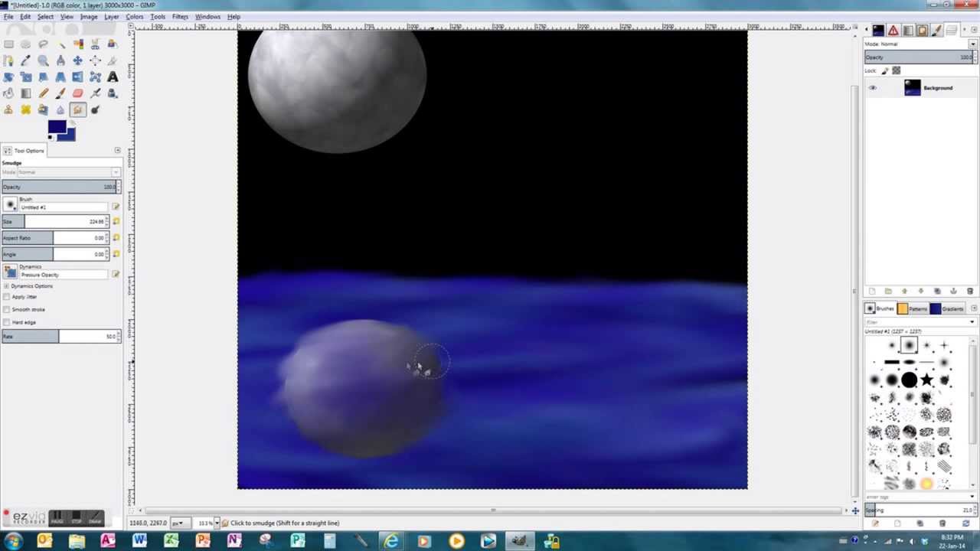
Task: Select the Eraser tool
Action: [x=77, y=93]
